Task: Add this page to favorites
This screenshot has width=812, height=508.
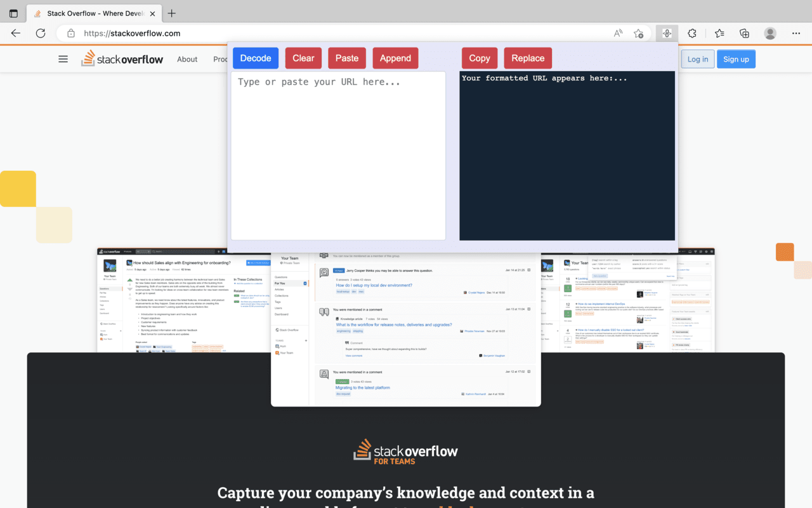Action: [639, 34]
